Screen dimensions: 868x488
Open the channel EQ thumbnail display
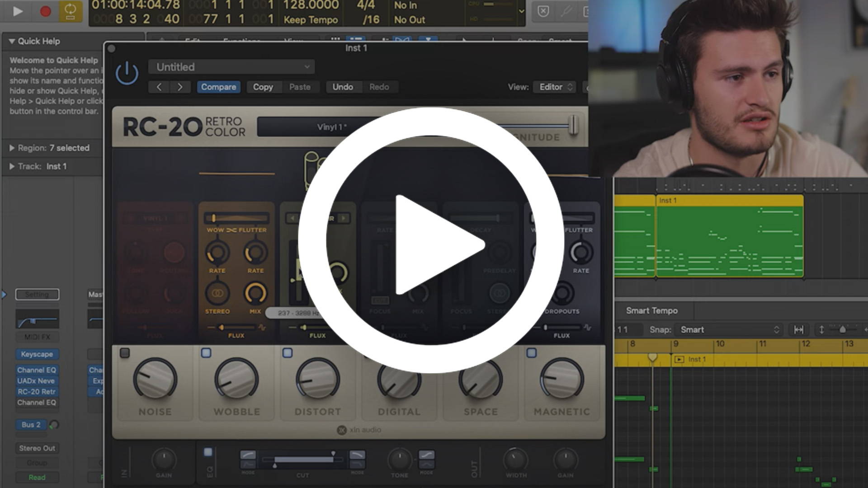coord(37,319)
